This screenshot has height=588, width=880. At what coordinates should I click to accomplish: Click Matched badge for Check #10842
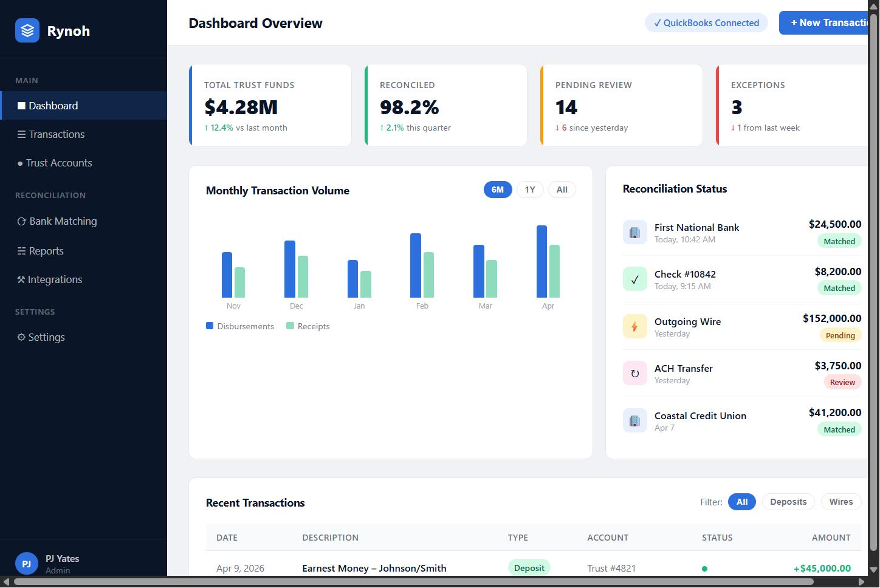point(839,288)
